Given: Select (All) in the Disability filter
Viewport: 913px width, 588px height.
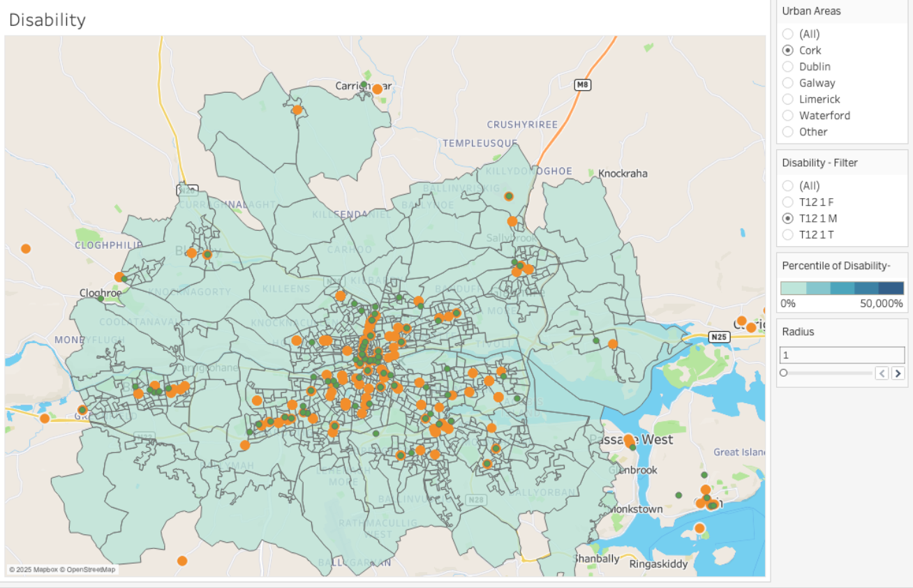Looking at the screenshot, I should tap(788, 186).
